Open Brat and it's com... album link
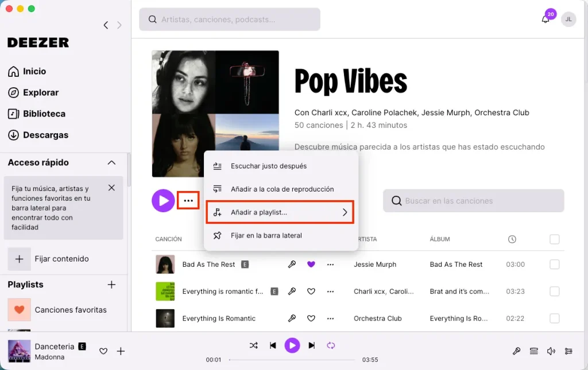The image size is (588, 370). click(x=459, y=291)
